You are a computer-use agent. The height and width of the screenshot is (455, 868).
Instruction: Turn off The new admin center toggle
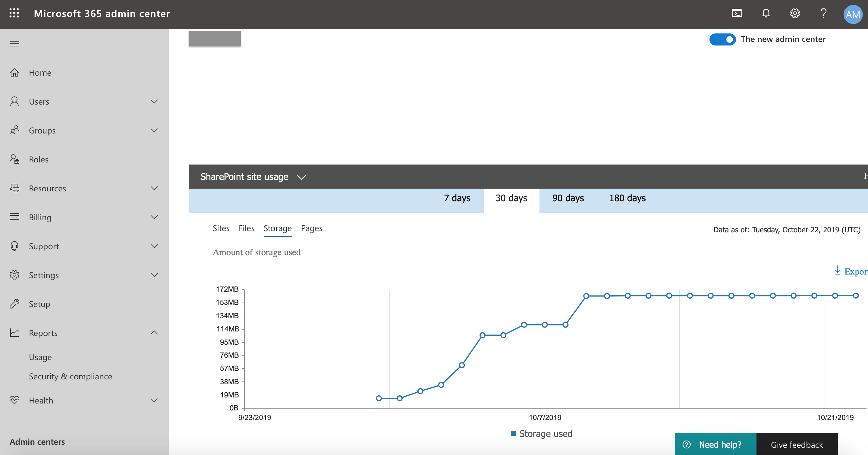tap(722, 39)
